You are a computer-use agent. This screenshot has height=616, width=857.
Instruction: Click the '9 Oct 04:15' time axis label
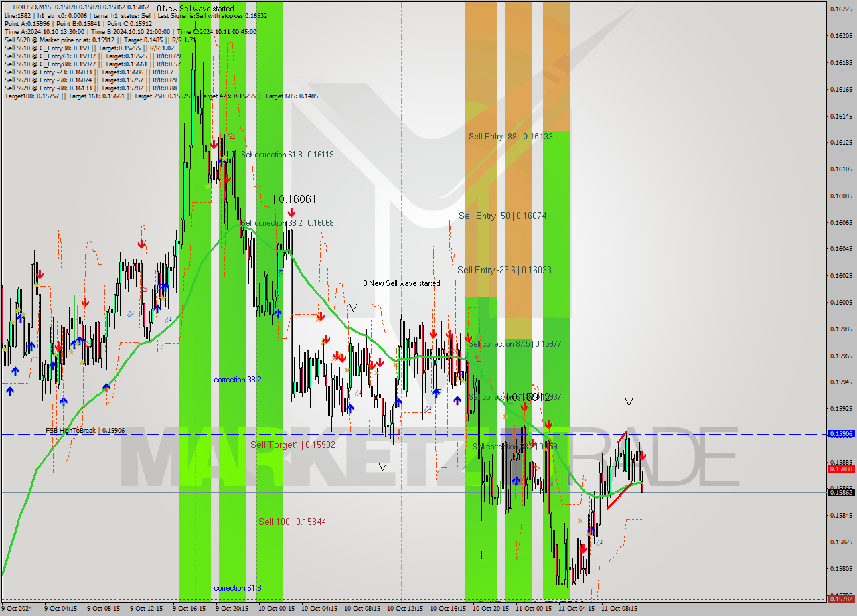[x=60, y=609]
